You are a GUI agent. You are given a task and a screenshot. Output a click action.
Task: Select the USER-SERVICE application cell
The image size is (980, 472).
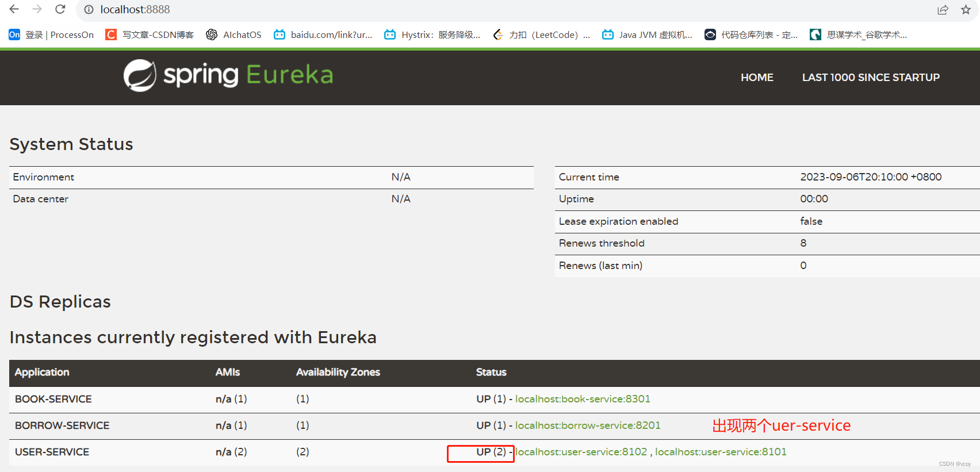52,452
